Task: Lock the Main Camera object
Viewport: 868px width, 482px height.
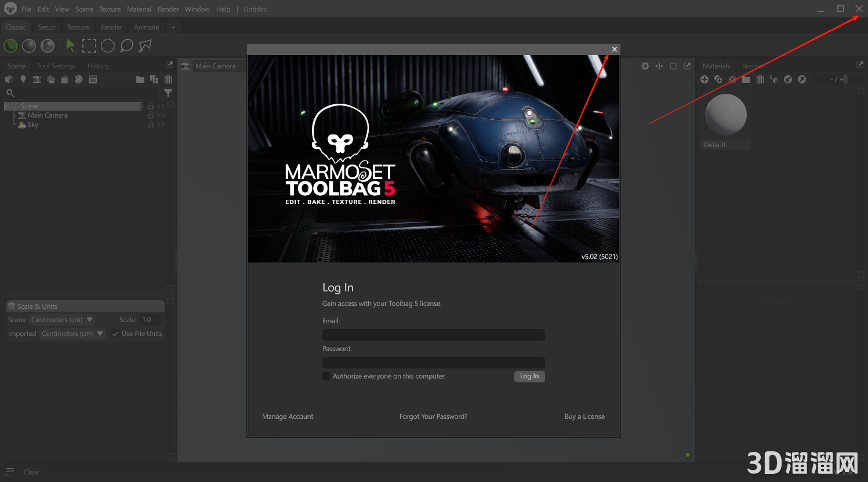Action: [151, 115]
